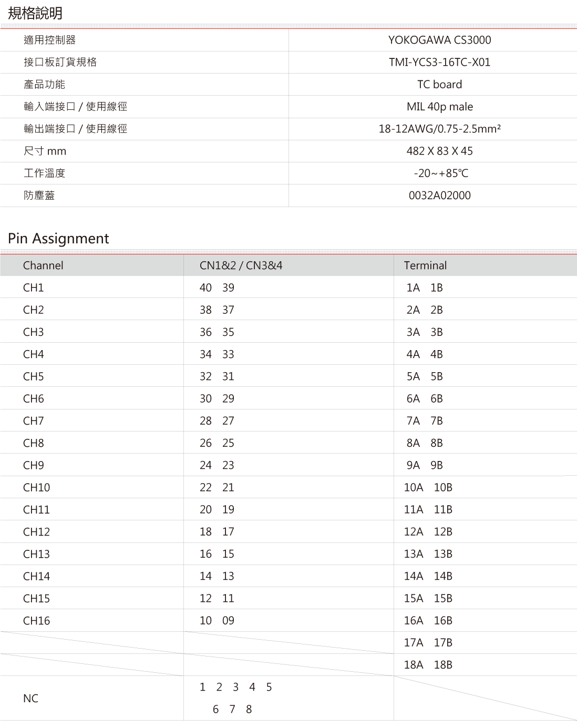Select the CH8 channel cell

point(33,443)
